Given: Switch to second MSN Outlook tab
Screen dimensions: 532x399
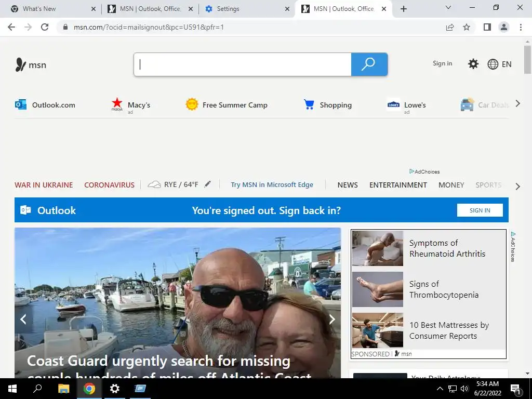Looking at the screenshot, I should point(343,9).
